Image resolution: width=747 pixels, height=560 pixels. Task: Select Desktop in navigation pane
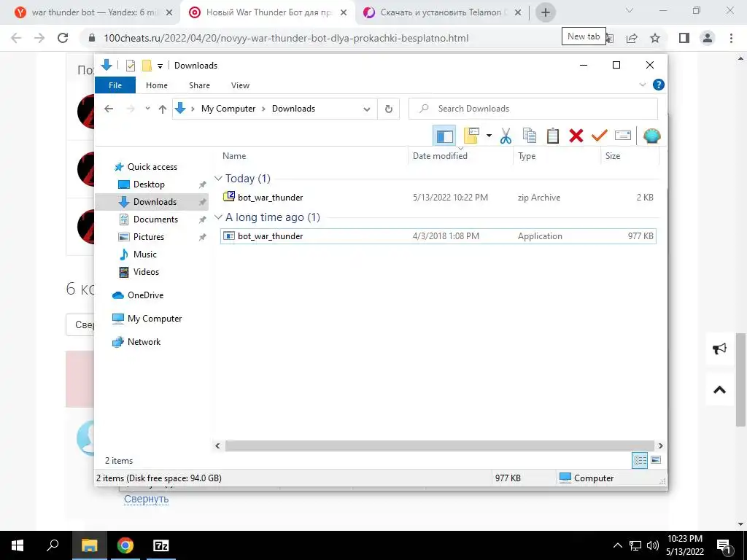point(149,184)
